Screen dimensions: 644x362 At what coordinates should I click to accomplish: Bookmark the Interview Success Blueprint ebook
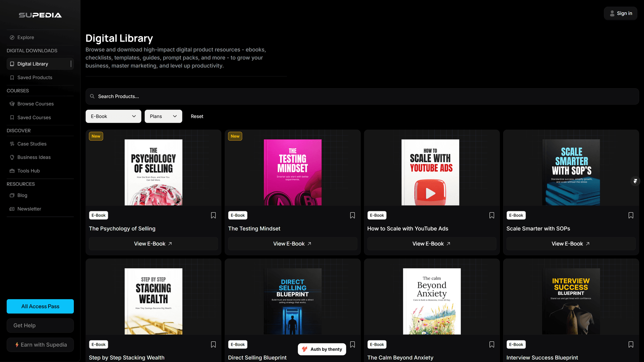pos(631,344)
